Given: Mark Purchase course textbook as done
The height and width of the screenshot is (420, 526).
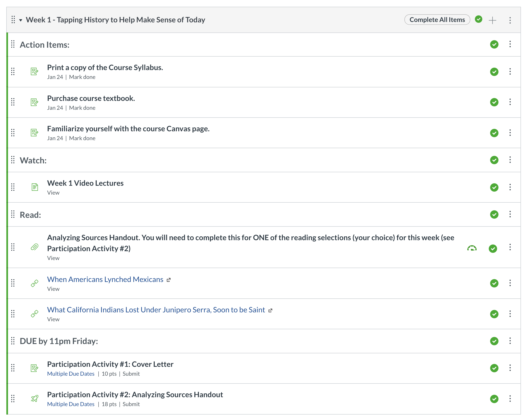Looking at the screenshot, I should click(82, 108).
